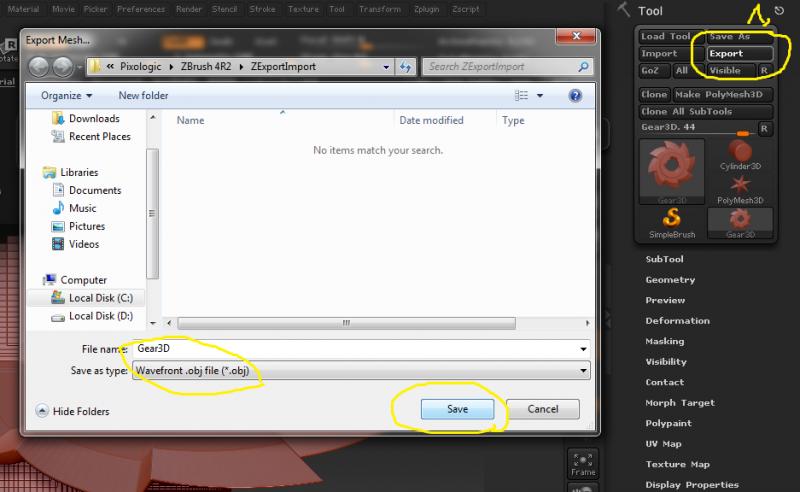This screenshot has width=800, height=492.
Task: Click the horizontal scrollbar in file list
Action: point(346,323)
